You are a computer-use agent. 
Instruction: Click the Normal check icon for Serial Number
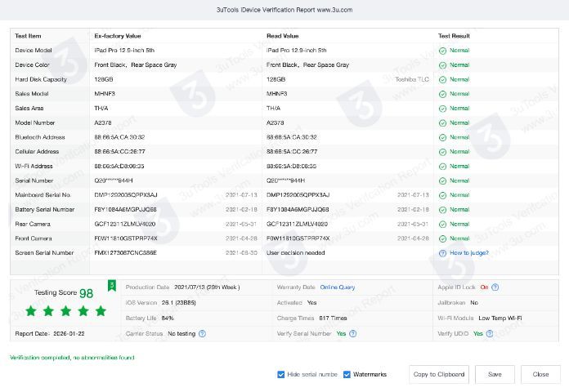coord(442,181)
